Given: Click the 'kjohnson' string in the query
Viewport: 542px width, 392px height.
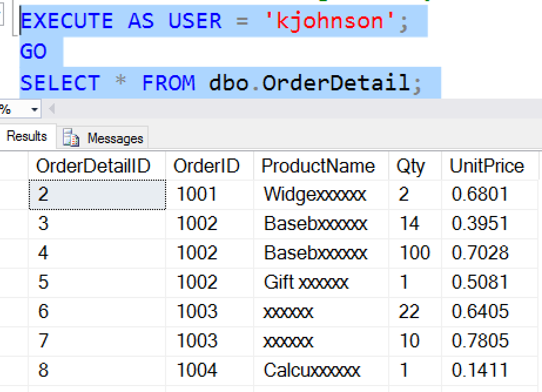Looking at the screenshot, I should (329, 21).
